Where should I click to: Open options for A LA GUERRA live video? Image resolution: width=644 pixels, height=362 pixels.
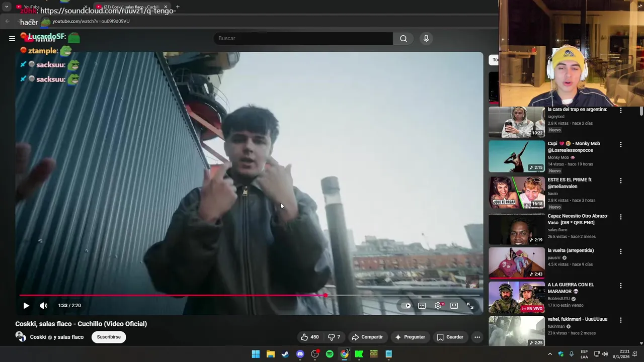click(620, 285)
